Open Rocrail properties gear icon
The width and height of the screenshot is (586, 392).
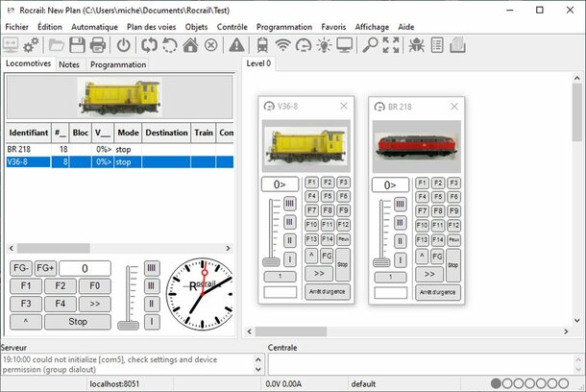(31, 45)
